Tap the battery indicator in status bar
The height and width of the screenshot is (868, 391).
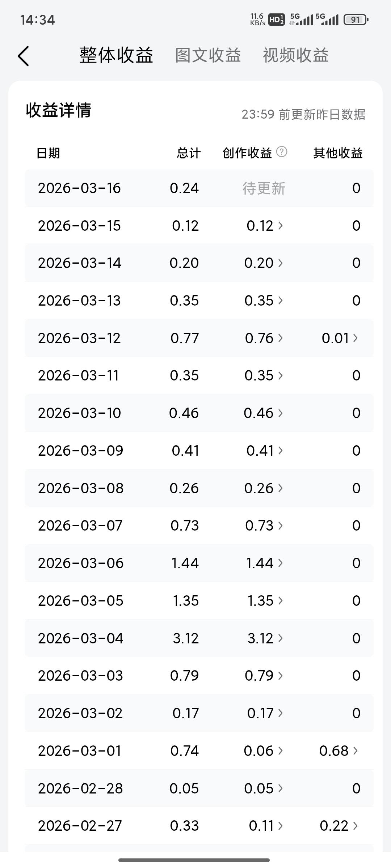[x=356, y=20]
